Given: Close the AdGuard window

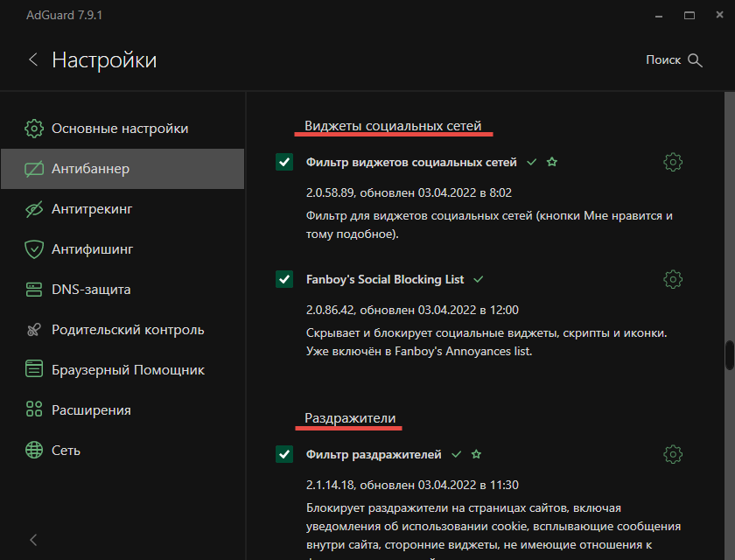Looking at the screenshot, I should [719, 15].
